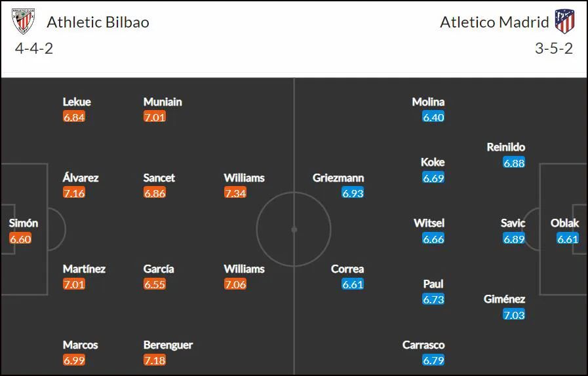Click Witsel's 6.66 rating badge
Image resolution: width=588 pixels, height=376 pixels.
pos(433,239)
